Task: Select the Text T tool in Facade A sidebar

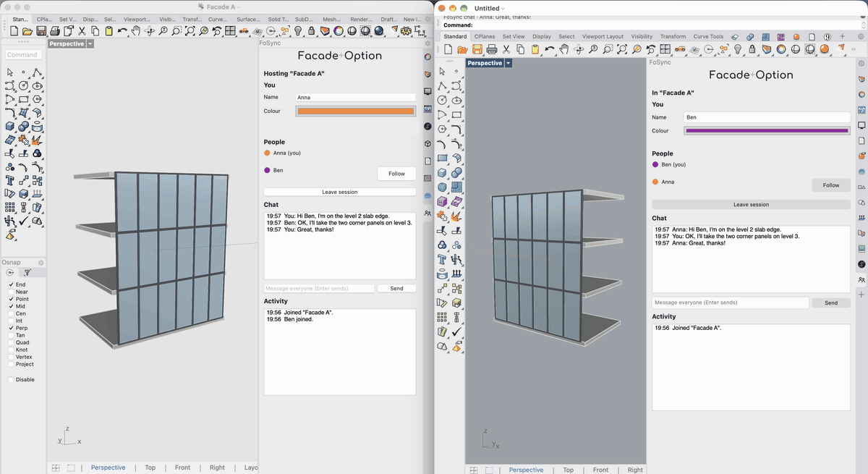Action: point(10,179)
